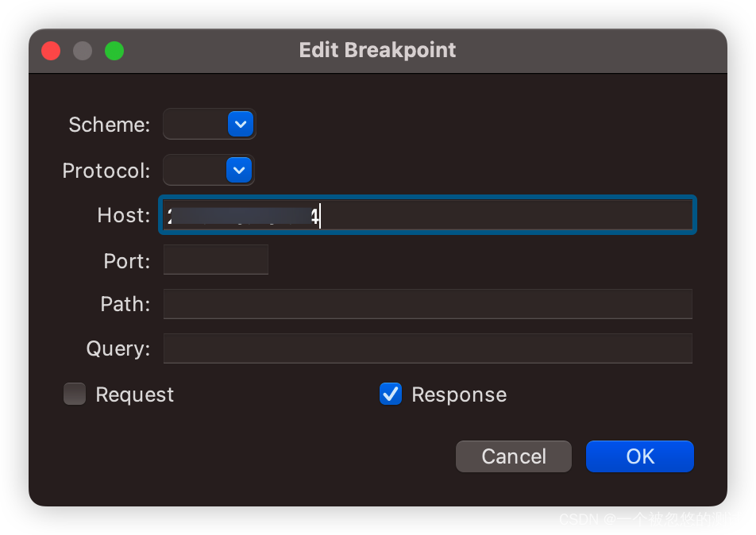Image resolution: width=756 pixels, height=535 pixels.
Task: Confirm with the OK button
Action: (639, 456)
